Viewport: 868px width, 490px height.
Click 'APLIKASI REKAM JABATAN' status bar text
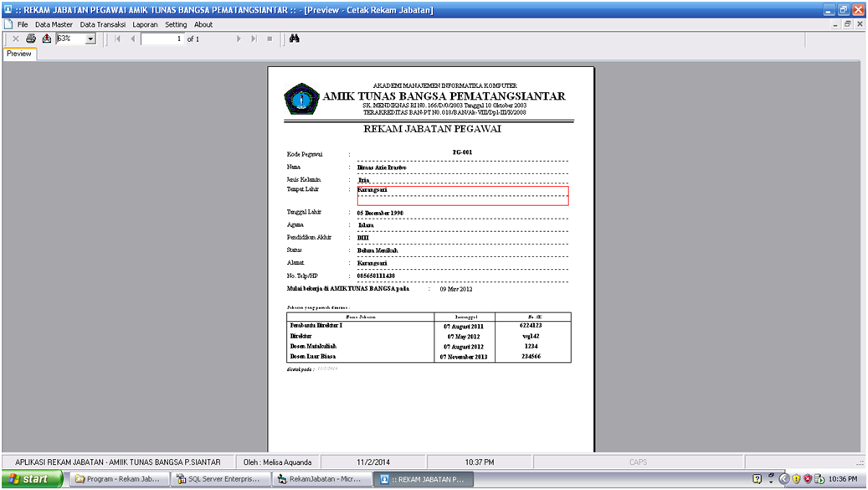click(118, 462)
